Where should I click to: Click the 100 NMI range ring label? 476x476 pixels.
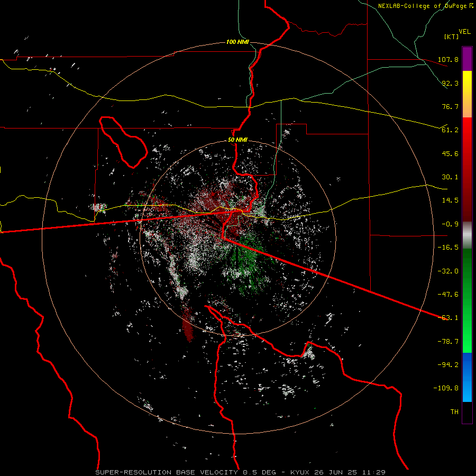tap(237, 42)
